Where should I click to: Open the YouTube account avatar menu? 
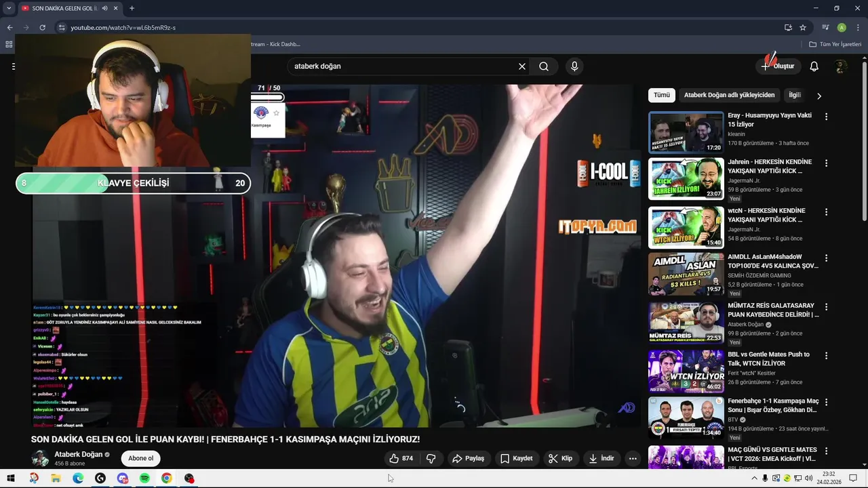click(x=841, y=66)
